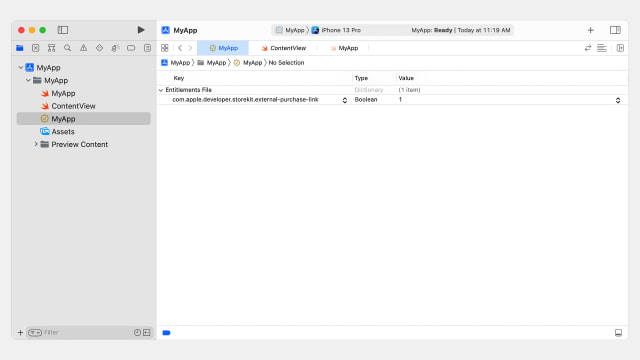Switch to the MyApp swift tab

[x=344, y=48]
